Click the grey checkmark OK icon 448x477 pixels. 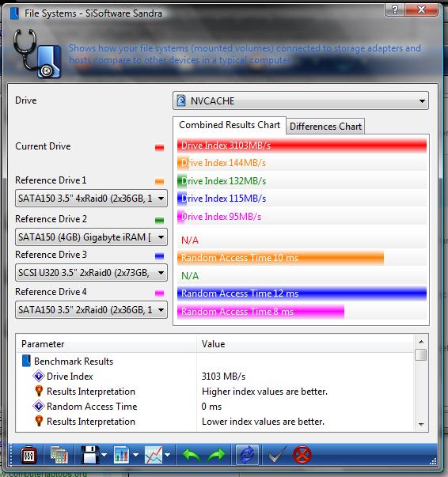pos(277,455)
